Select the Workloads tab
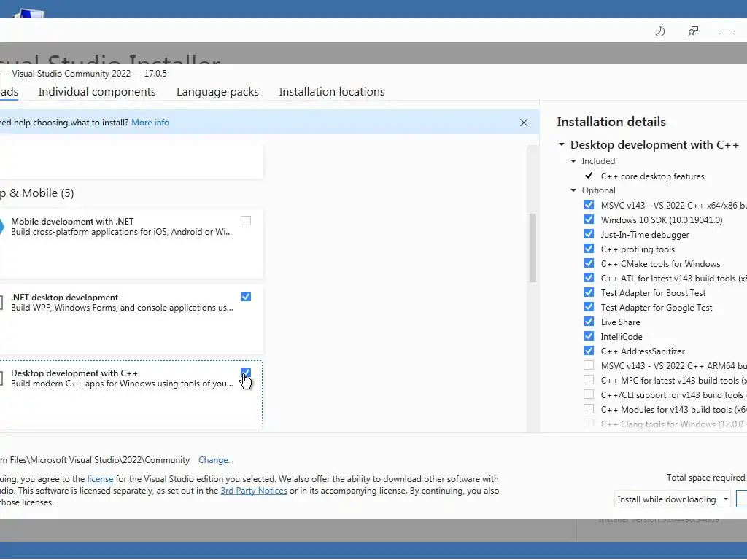Screen dimensions: 747x560 pos(9,91)
